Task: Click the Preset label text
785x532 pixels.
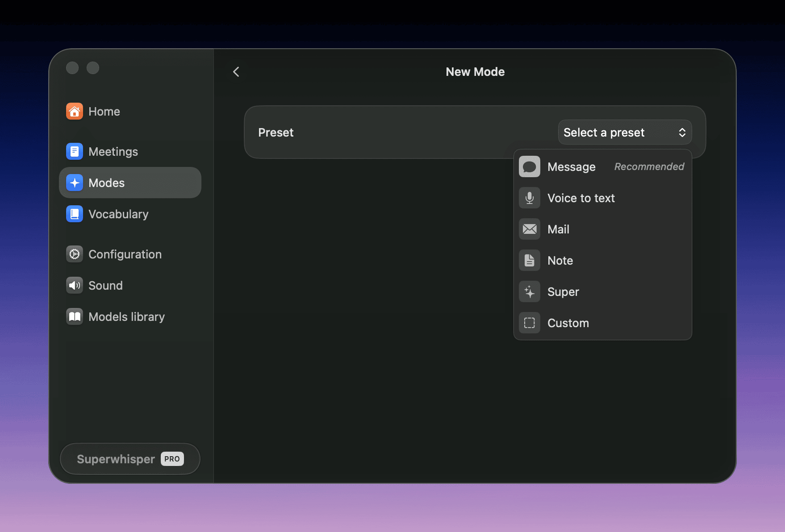Action: 276,133
